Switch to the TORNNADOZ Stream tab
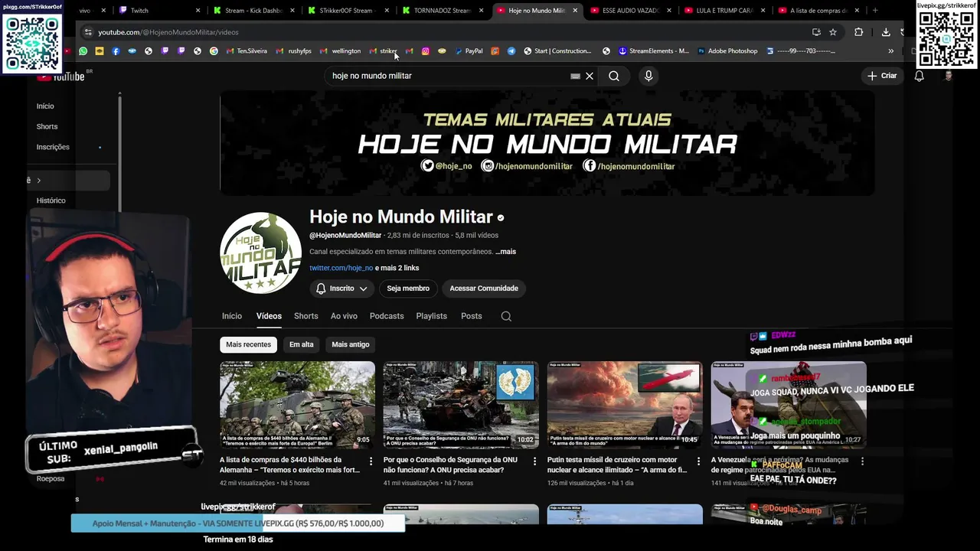Image resolution: width=980 pixels, height=551 pixels. [443, 11]
